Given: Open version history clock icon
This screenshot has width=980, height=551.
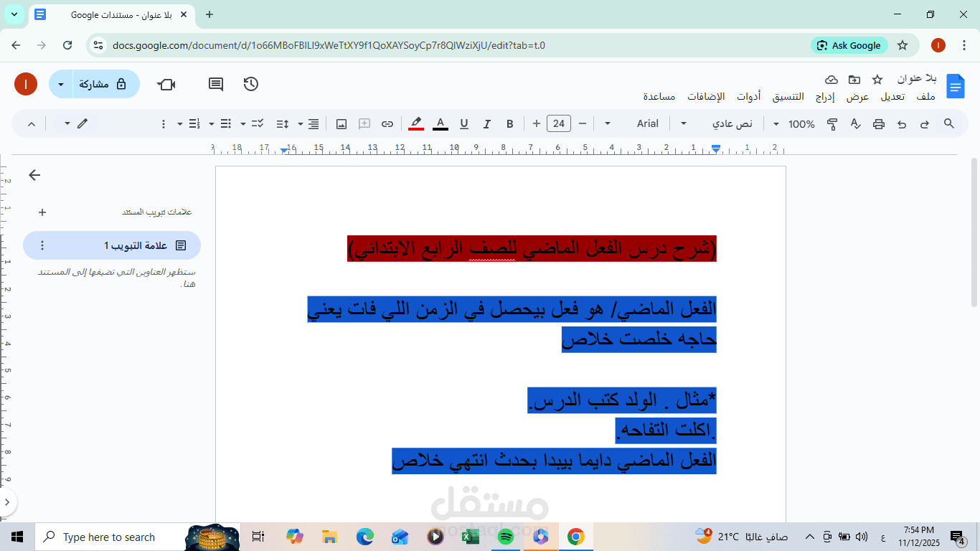Looking at the screenshot, I should pyautogui.click(x=250, y=85).
